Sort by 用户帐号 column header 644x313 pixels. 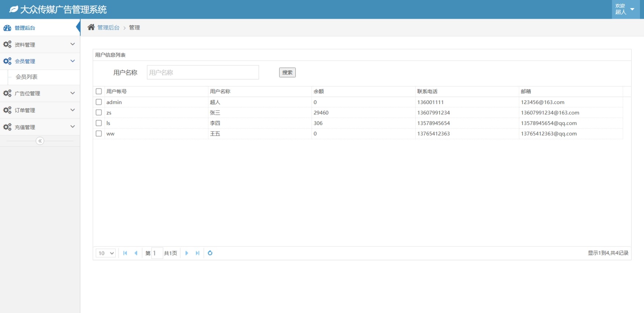[156, 91]
